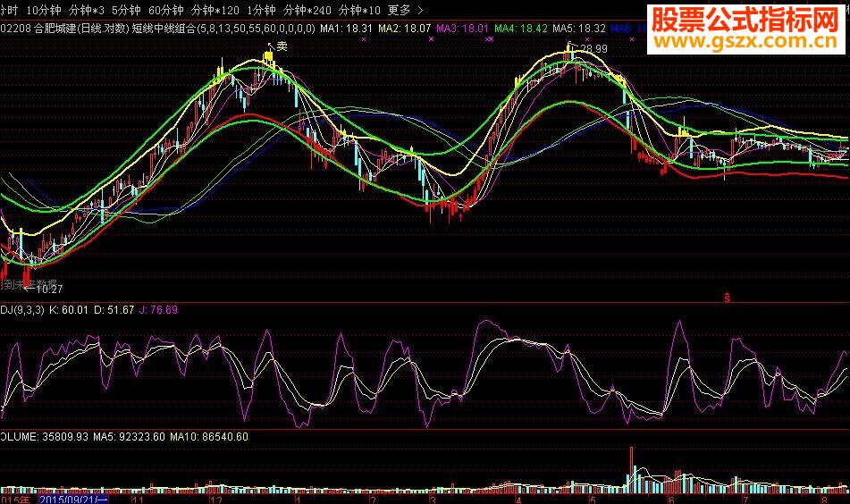The image size is (850, 504).
Task: Click the month 4 marker on time axis
Action: point(518,500)
